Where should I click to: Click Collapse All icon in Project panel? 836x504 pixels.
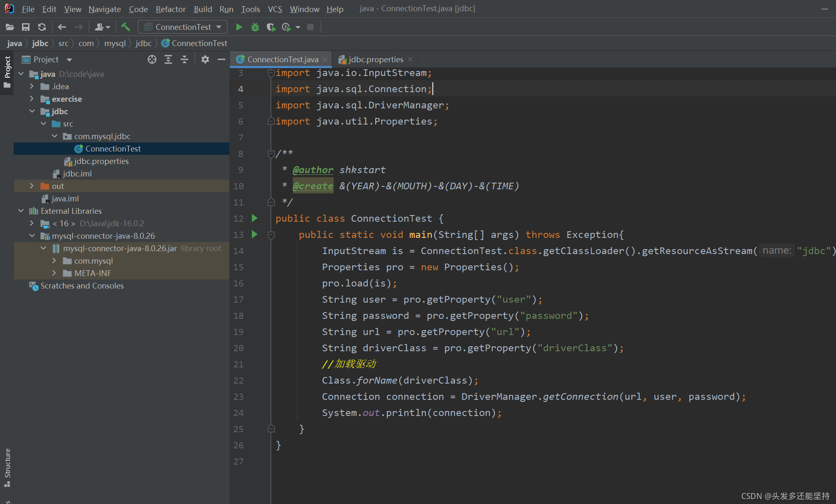click(x=184, y=59)
